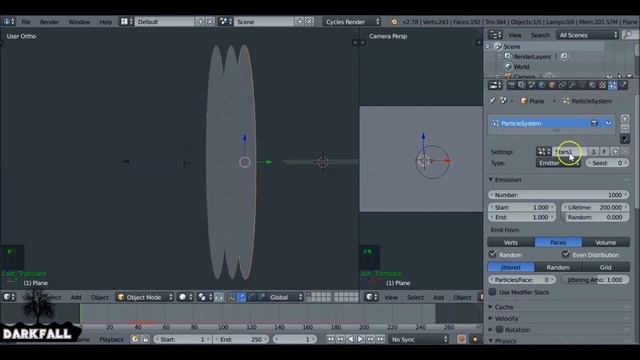Delete the Default screen layout
The width and height of the screenshot is (640, 360).
[x=210, y=22]
